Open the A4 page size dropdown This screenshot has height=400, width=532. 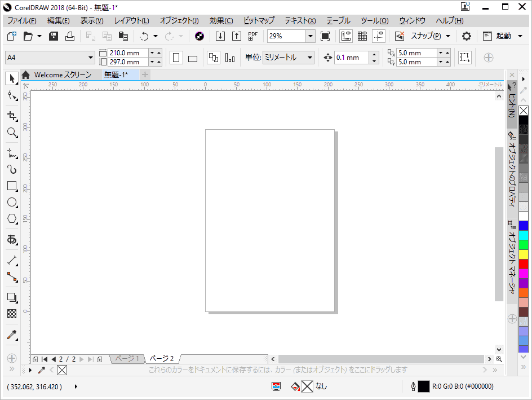[x=90, y=58]
